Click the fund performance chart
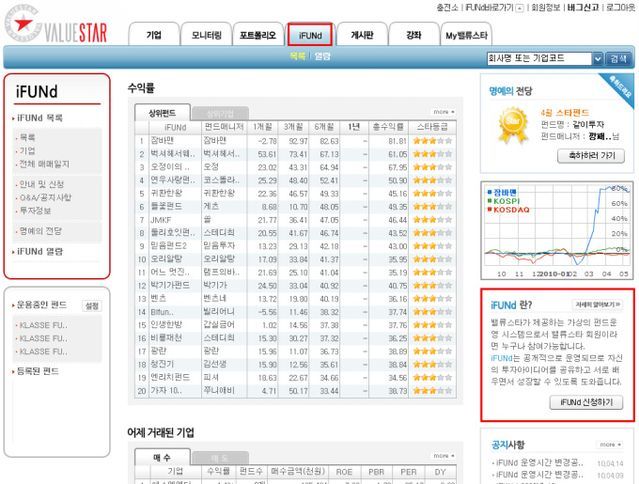639x484 pixels. point(557,231)
